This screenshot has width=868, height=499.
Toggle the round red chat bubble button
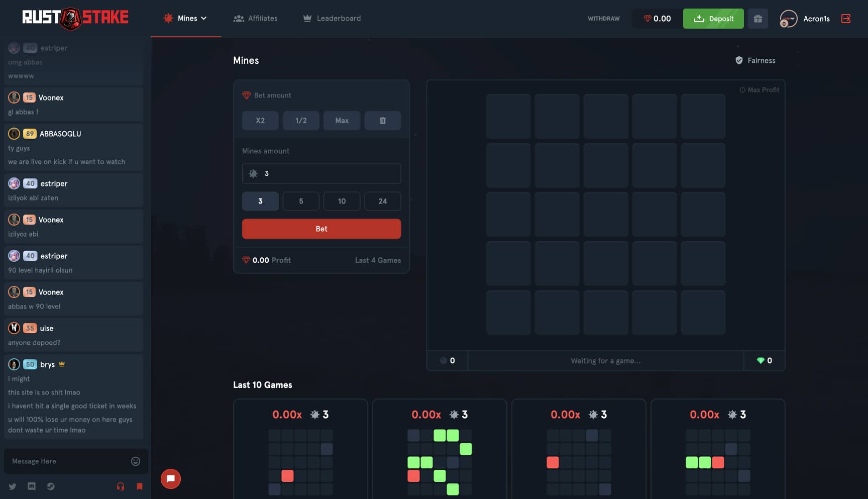[x=171, y=478]
